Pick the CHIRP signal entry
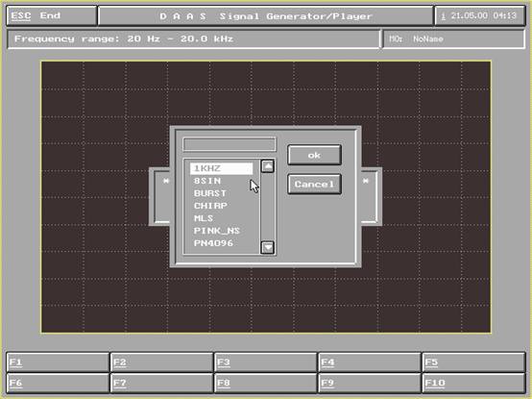This screenshot has height=399, width=532. coord(221,206)
